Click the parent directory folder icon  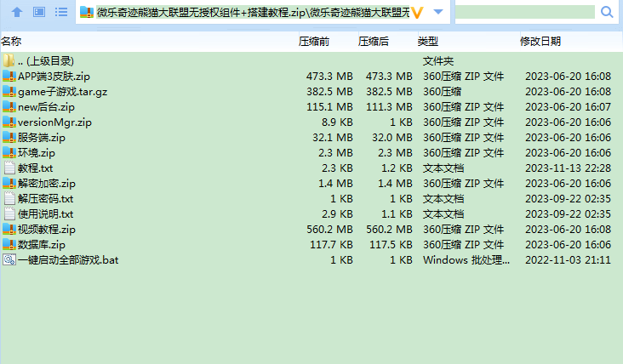(x=9, y=61)
